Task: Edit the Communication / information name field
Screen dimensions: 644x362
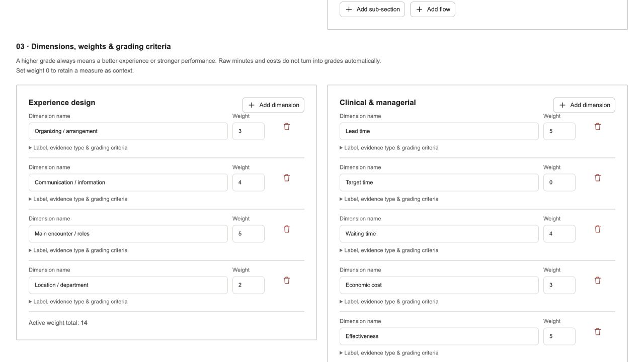Action: (x=128, y=183)
